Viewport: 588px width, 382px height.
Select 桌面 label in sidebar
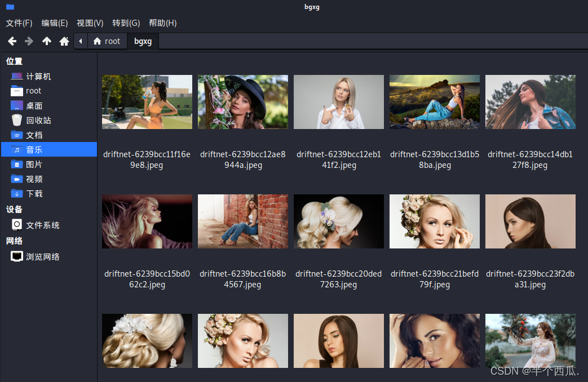pyautogui.click(x=34, y=106)
